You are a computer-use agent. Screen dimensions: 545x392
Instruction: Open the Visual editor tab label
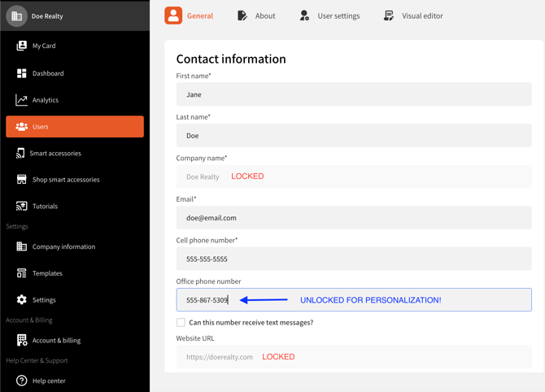(422, 16)
